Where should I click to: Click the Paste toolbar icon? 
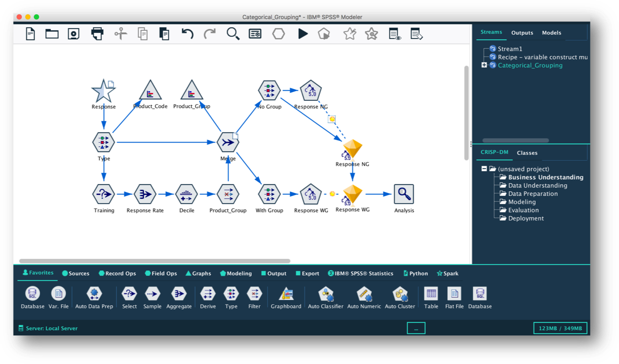(x=164, y=33)
